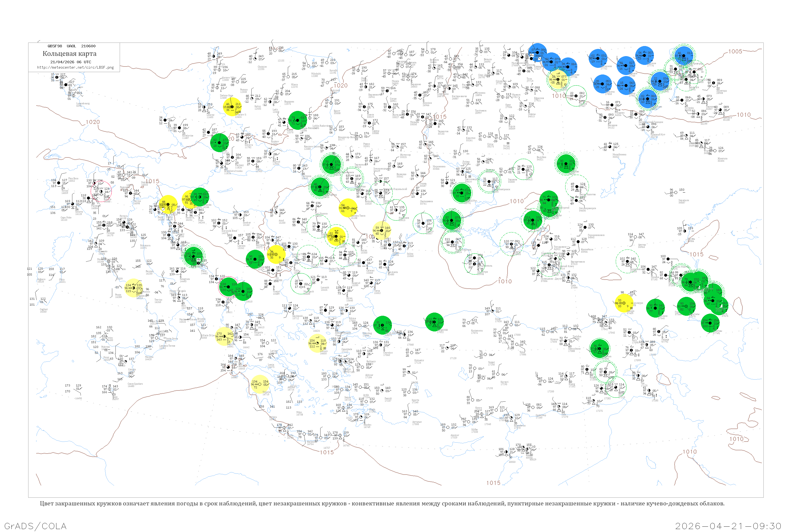This screenshot has height=532, width=798.
Task: Select the green circle at Геокчай station
Action: point(710,323)
